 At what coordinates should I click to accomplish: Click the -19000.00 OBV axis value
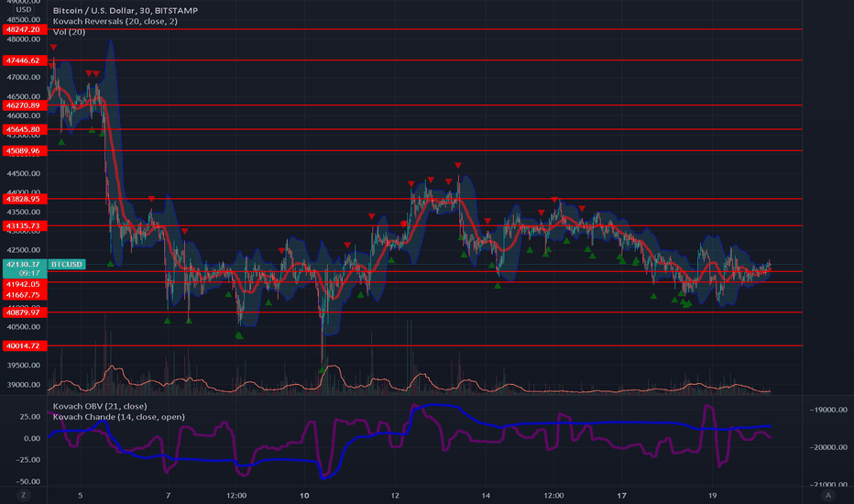tap(828, 410)
